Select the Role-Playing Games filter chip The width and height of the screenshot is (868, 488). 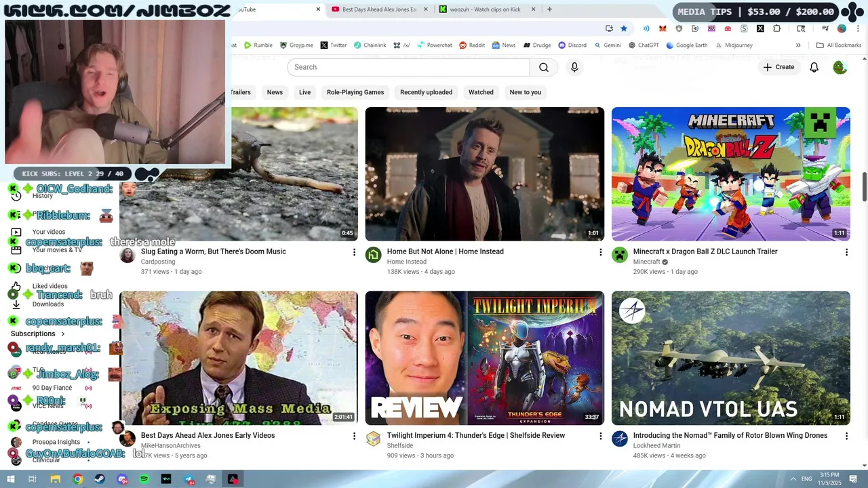click(x=355, y=92)
